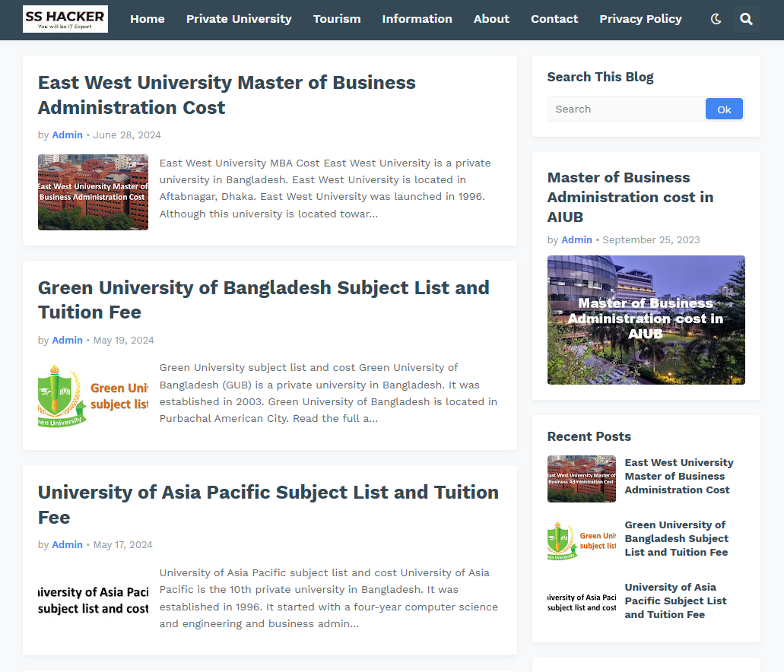Open the Privacy Policy page

[x=640, y=19]
